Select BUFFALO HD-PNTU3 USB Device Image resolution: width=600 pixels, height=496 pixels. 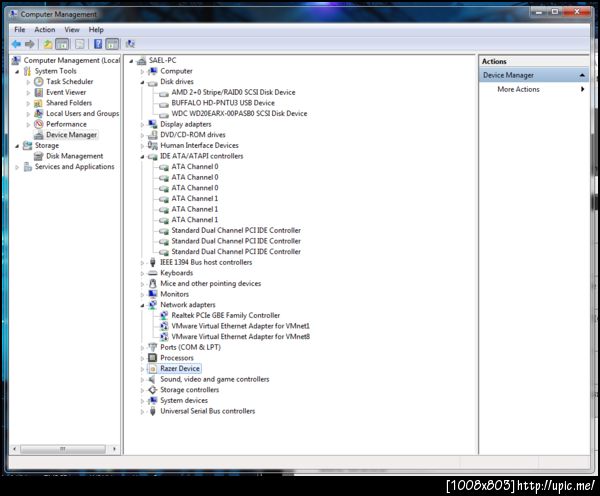tap(223, 103)
